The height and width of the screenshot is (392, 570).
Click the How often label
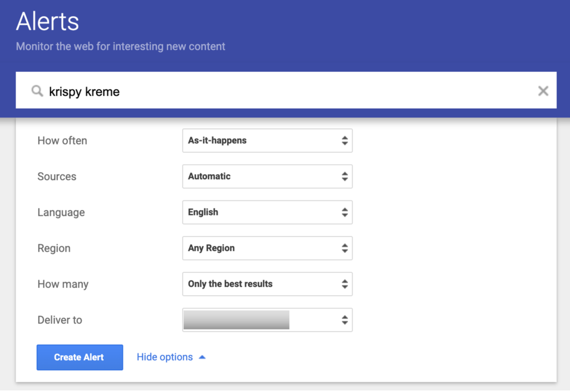click(62, 141)
